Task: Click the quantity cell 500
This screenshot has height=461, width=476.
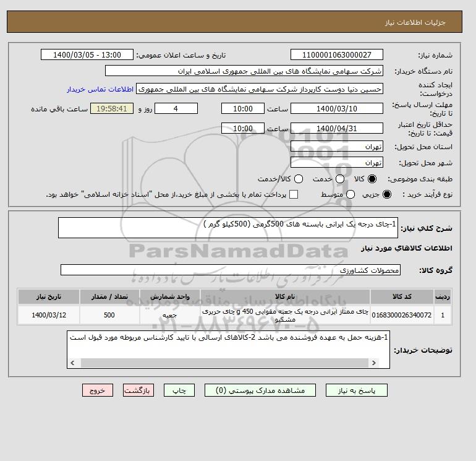Action: point(109,315)
